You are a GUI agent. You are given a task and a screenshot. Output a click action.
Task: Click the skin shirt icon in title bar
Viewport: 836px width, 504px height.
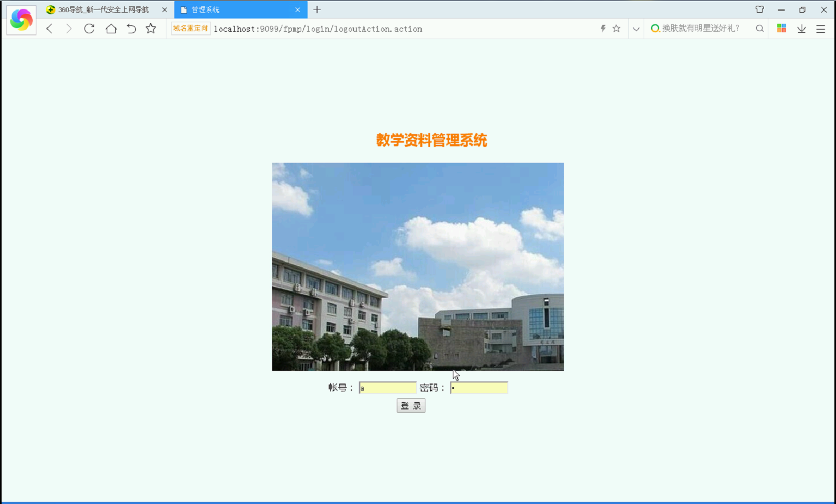tap(759, 10)
